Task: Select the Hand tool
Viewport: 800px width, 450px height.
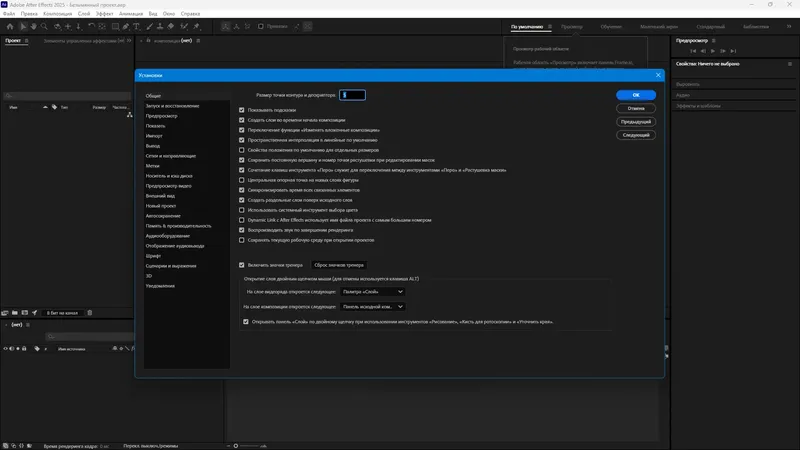Action: click(34, 27)
